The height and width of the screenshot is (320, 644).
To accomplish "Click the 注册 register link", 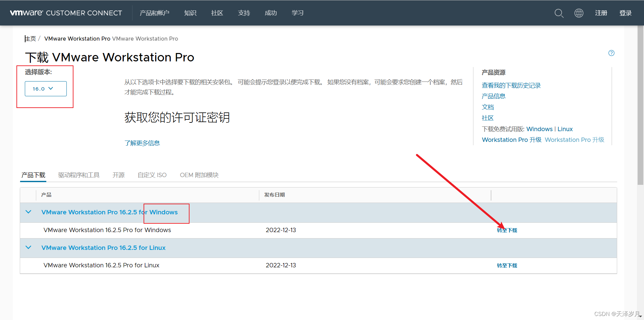I will (x=601, y=13).
